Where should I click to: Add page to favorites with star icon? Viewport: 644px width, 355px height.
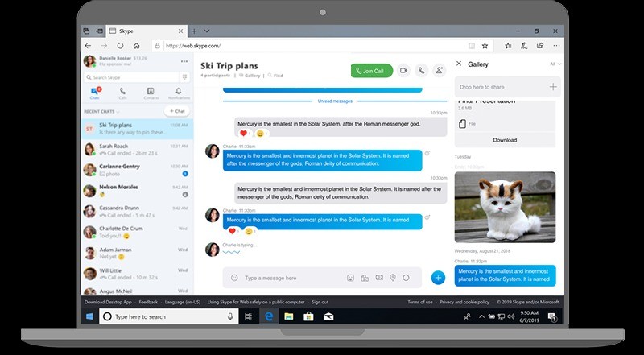[485, 46]
